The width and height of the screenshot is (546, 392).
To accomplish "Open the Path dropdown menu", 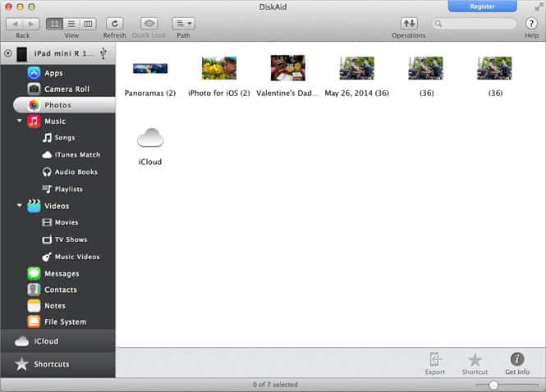I will point(183,24).
